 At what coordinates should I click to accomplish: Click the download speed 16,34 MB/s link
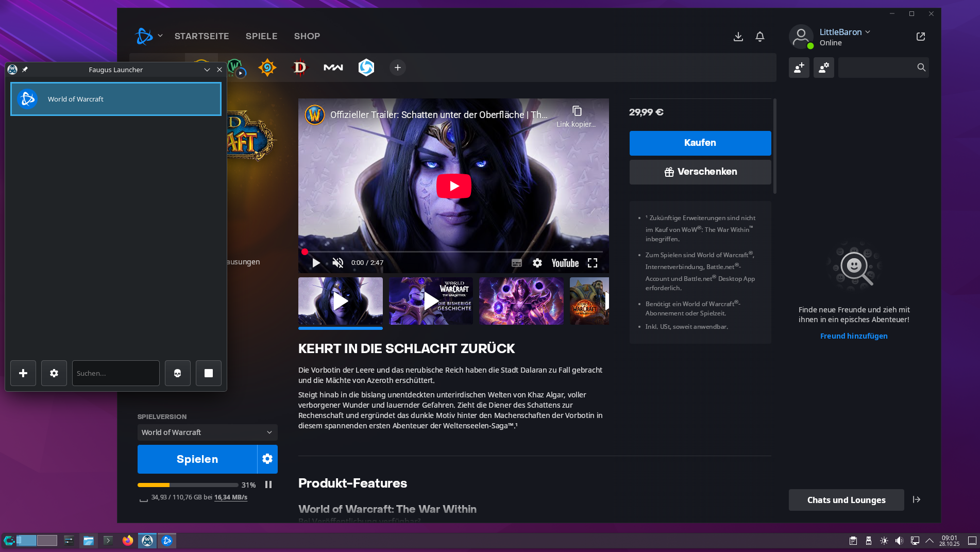point(230,497)
